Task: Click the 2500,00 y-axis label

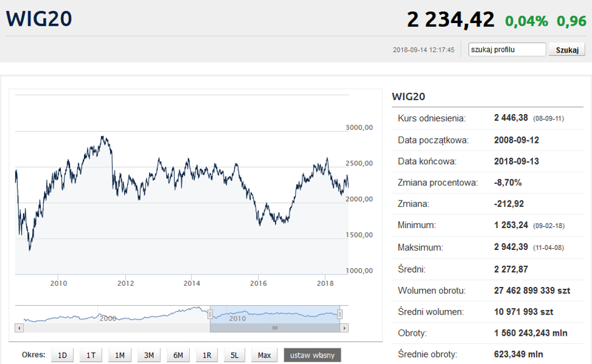Action: click(359, 163)
